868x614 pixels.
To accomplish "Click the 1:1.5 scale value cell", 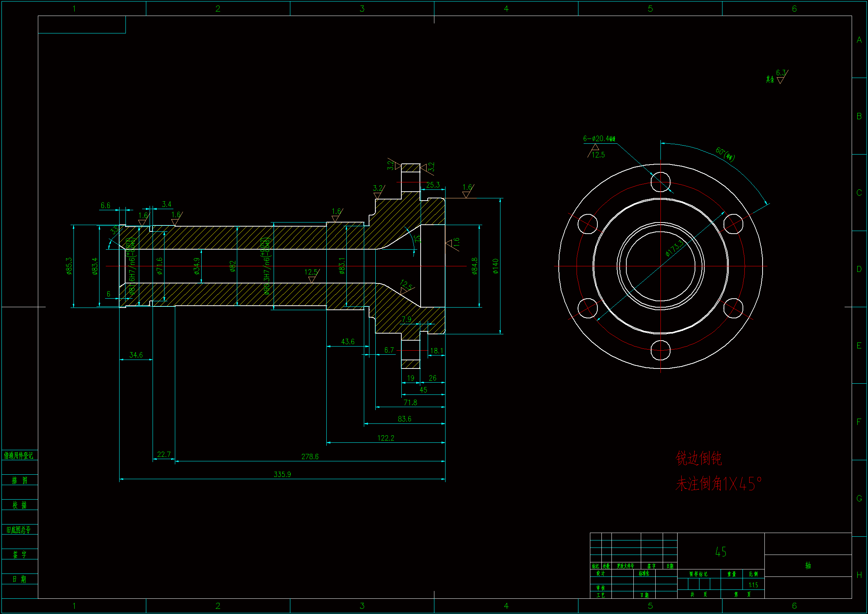I will click(x=753, y=585).
